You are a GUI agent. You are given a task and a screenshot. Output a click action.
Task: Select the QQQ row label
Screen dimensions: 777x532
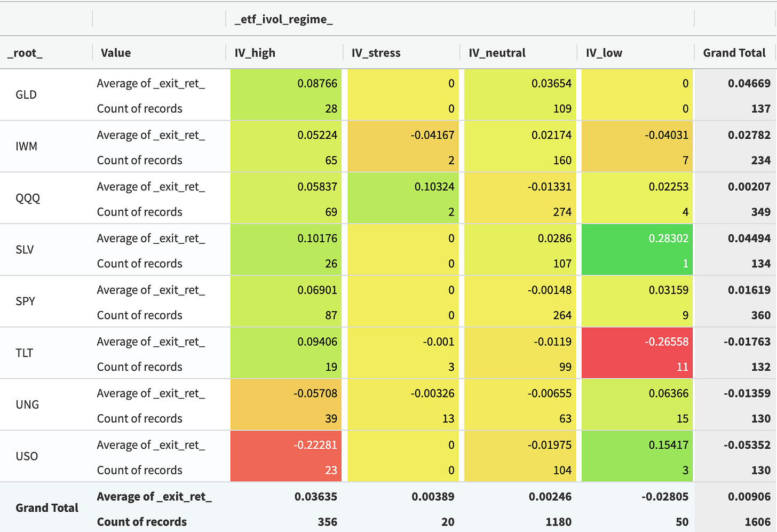pos(28,198)
